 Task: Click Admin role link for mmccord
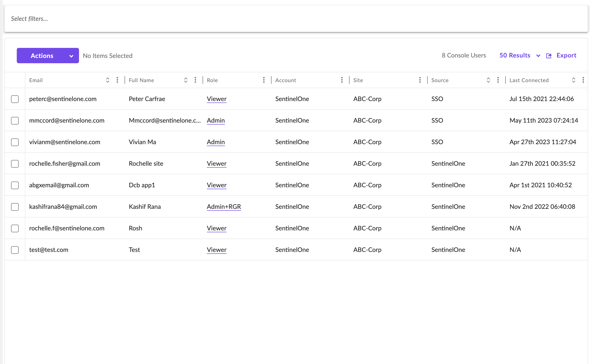pyautogui.click(x=216, y=120)
